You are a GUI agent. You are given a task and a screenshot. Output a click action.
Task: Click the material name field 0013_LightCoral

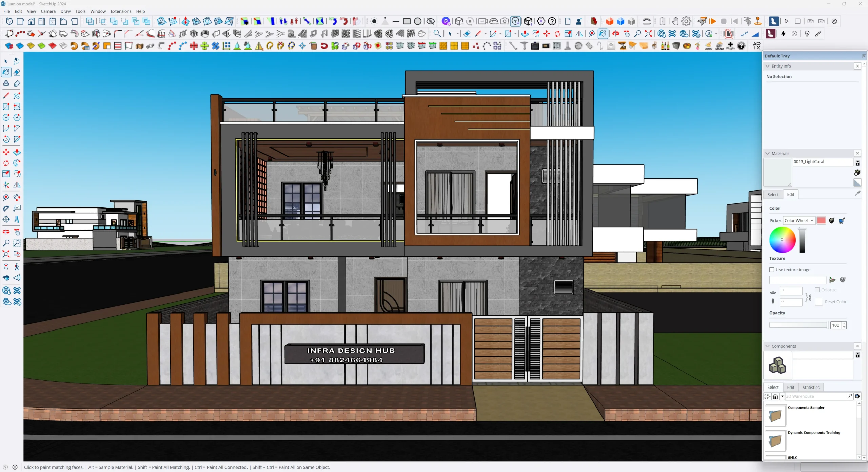pyautogui.click(x=822, y=162)
